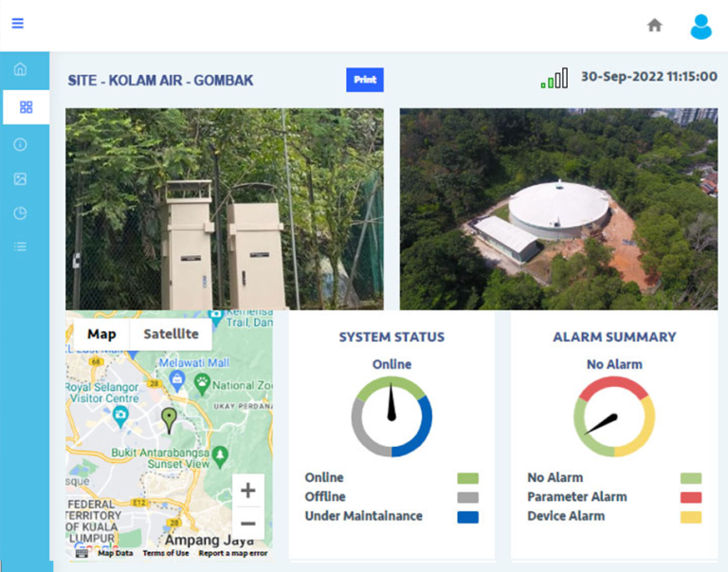Select the Map view tab

[x=101, y=334]
